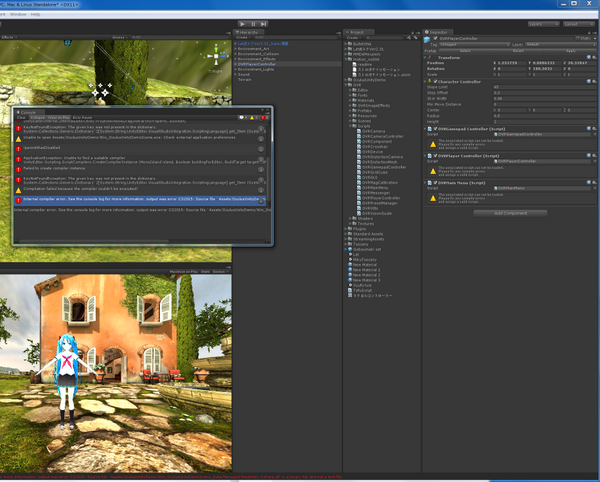Start Play mode with the play button
Screen dimensions: 600x482
click(242, 24)
